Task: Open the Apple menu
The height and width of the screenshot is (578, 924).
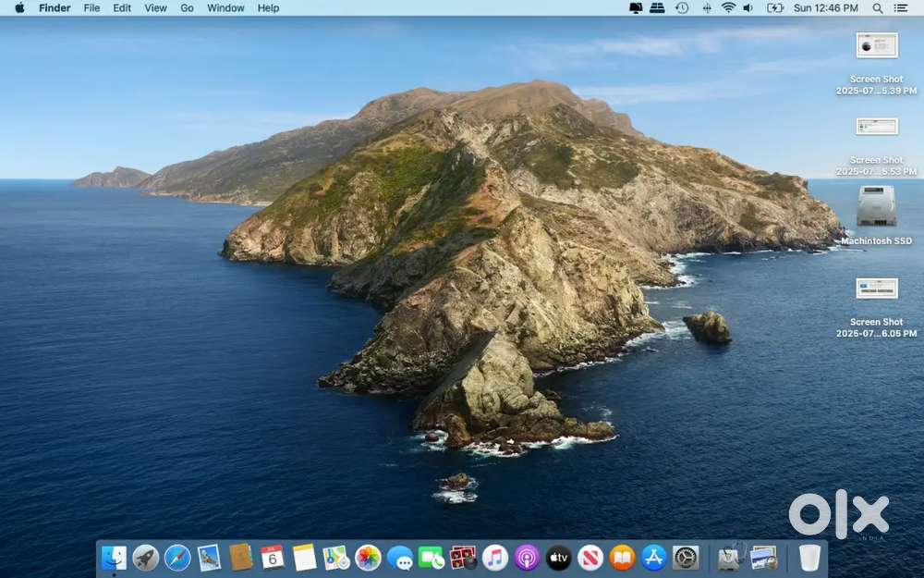Action: coord(19,8)
